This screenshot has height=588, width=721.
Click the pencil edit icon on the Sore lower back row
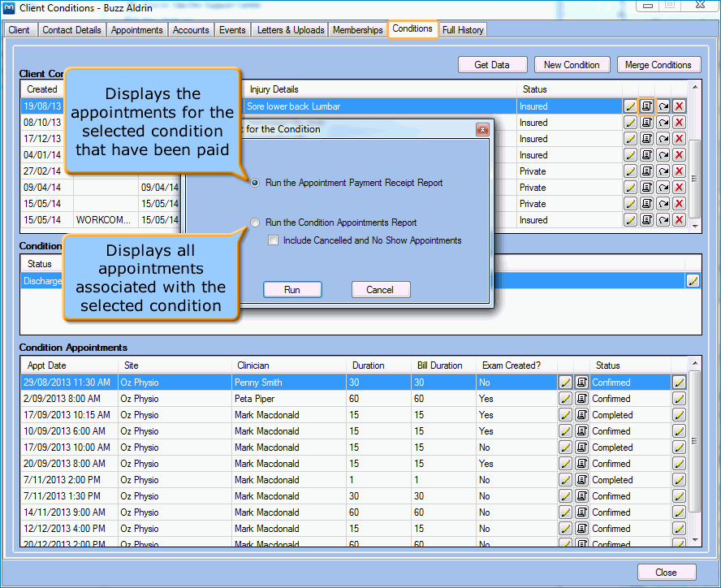coord(631,106)
